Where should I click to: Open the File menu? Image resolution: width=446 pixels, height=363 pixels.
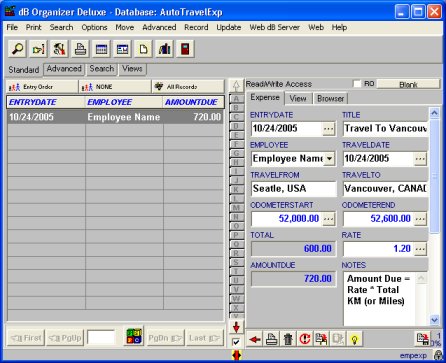pos(12,27)
